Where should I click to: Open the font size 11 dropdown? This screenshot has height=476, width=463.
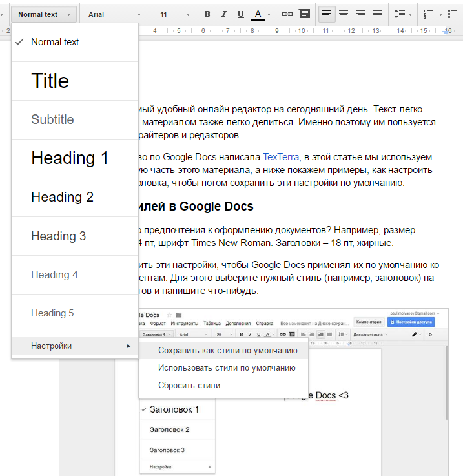click(174, 14)
